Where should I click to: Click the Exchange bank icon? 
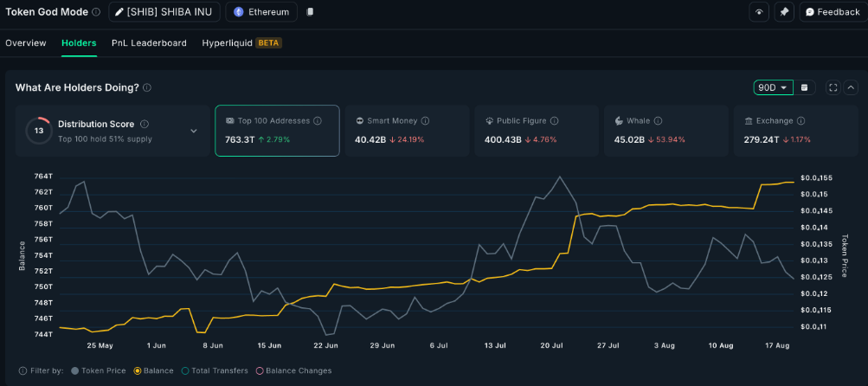749,120
